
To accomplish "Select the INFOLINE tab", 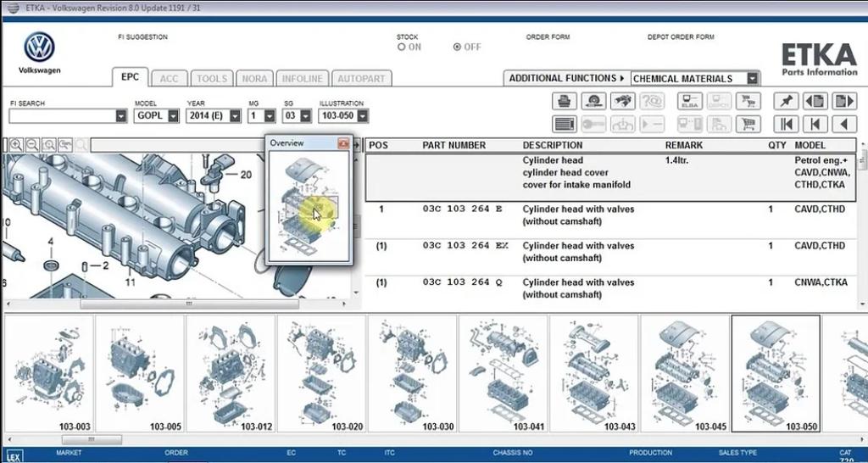I will (303, 79).
